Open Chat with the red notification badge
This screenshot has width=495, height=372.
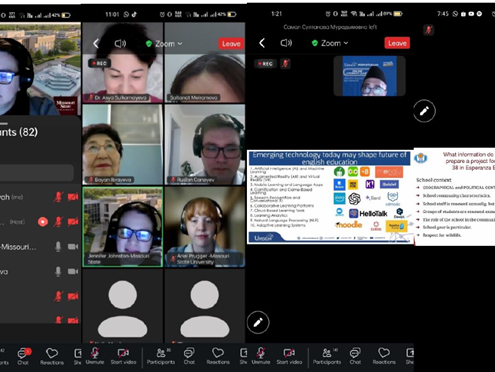[23, 356]
